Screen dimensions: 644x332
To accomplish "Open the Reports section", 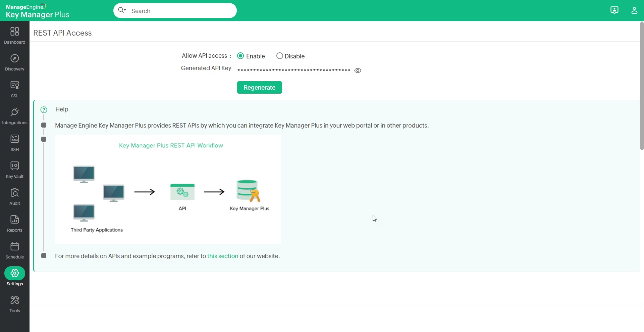I will [15, 223].
